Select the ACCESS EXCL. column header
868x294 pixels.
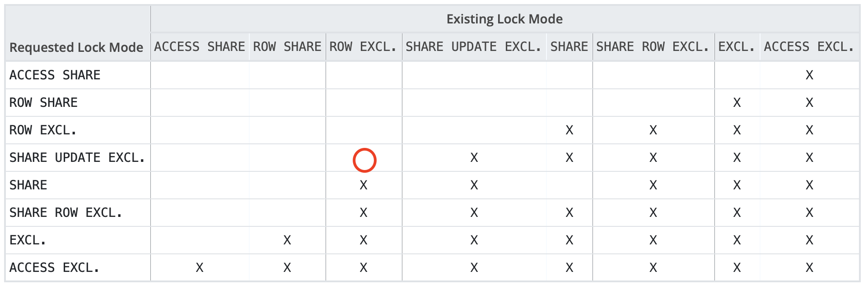click(x=809, y=47)
